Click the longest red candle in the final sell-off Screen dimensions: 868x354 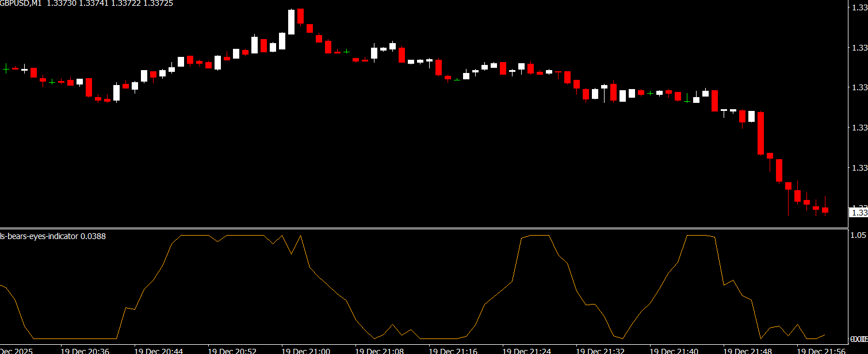click(760, 133)
